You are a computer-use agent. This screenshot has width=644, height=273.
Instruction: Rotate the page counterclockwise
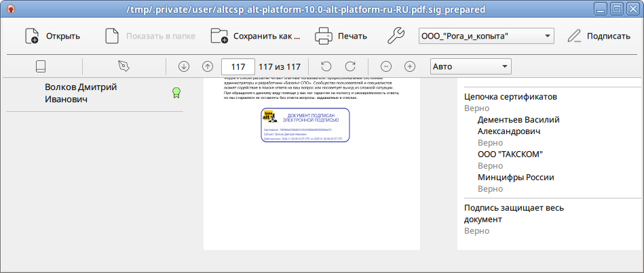click(326, 66)
